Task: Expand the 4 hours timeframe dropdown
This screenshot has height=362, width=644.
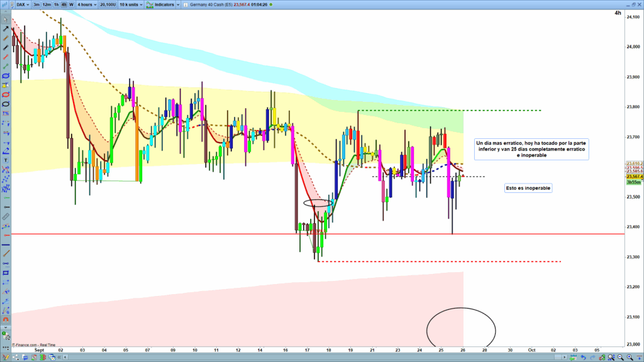Action: (86, 4)
